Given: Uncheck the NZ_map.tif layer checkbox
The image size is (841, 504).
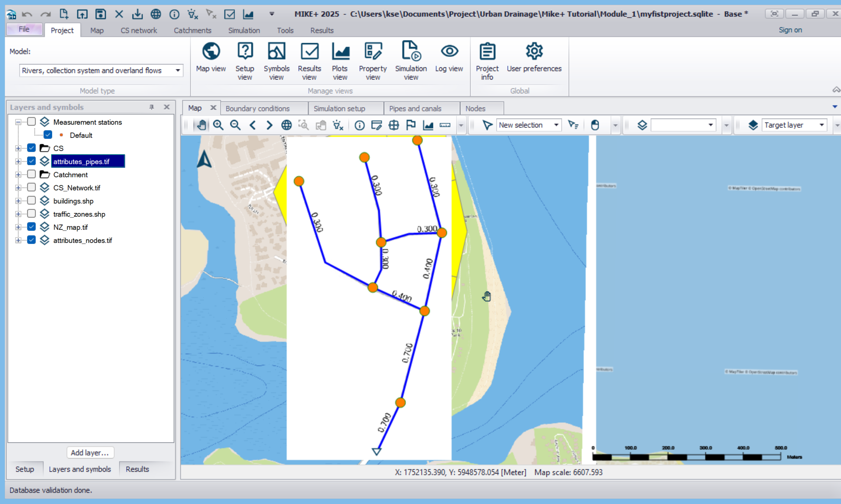Looking at the screenshot, I should click(x=32, y=227).
